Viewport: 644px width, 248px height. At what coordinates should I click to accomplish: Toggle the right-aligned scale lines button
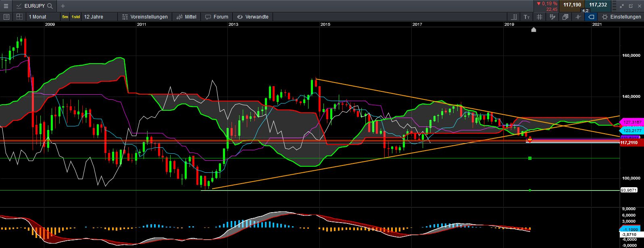[x=514, y=17]
